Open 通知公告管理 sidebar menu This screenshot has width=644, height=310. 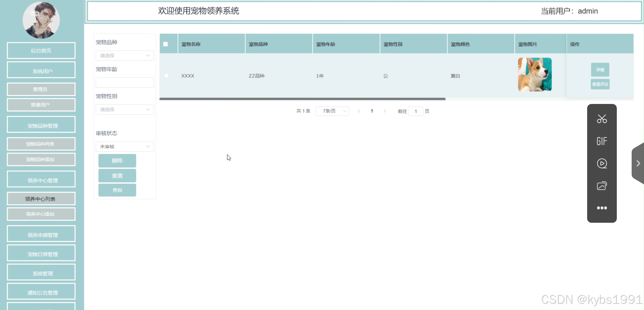pos(41,291)
